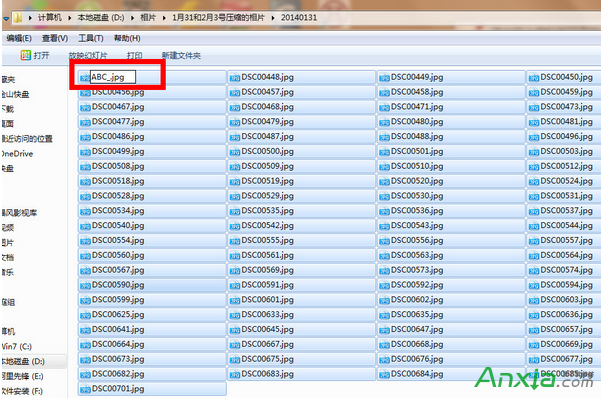Select file DSC00683.jpg

point(302,375)
